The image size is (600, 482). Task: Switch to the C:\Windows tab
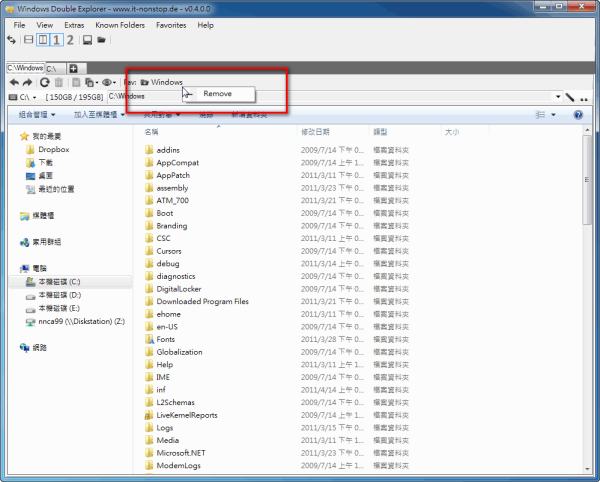(25, 68)
